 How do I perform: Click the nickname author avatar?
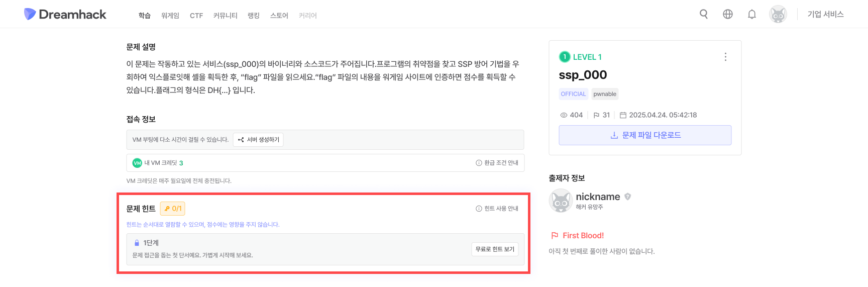pos(561,201)
